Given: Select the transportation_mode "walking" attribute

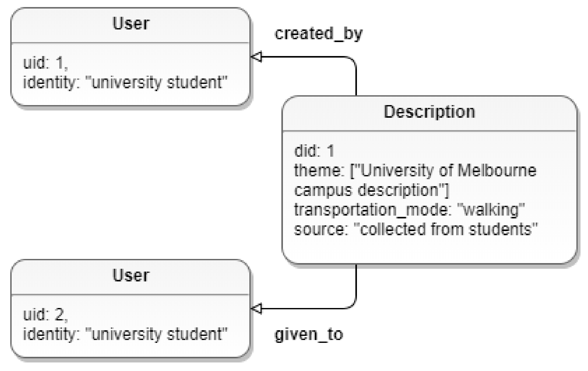Looking at the screenshot, I should click(409, 210).
